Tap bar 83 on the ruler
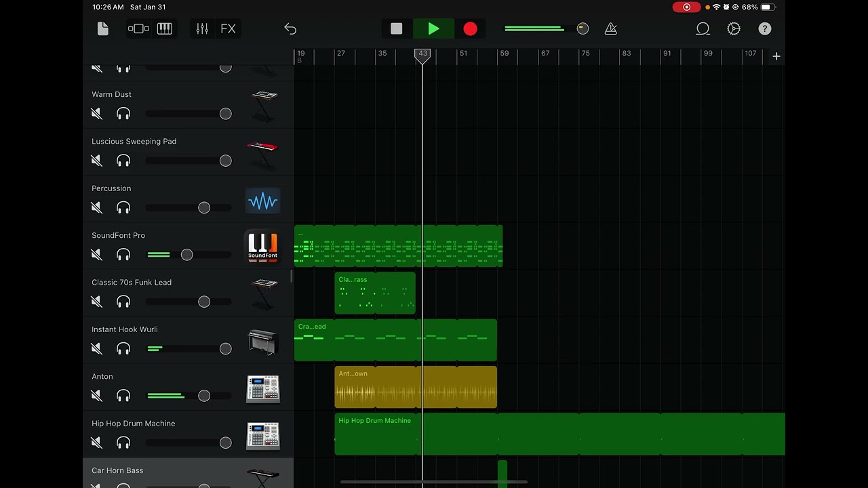This screenshot has height=488, width=868. point(626,54)
